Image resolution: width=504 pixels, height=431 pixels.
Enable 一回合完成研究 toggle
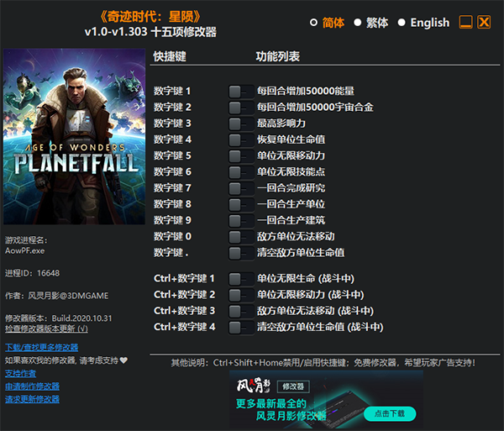[240, 187]
